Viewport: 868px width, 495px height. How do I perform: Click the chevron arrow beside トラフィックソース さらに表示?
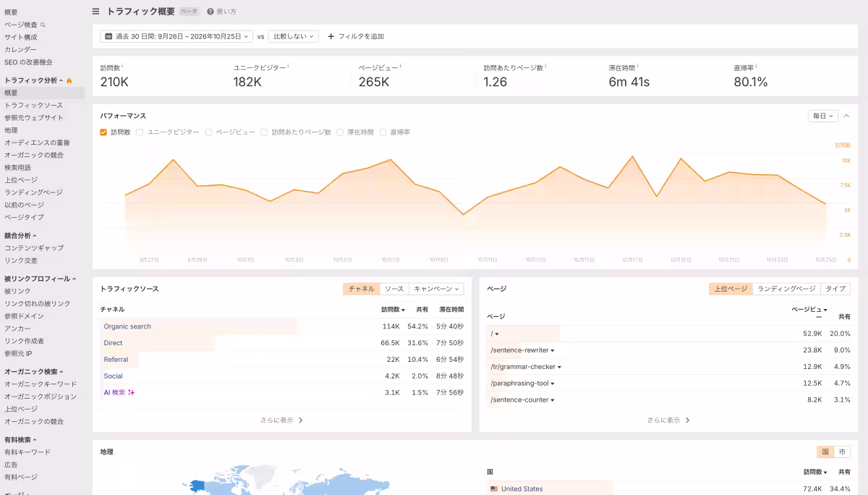[301, 420]
